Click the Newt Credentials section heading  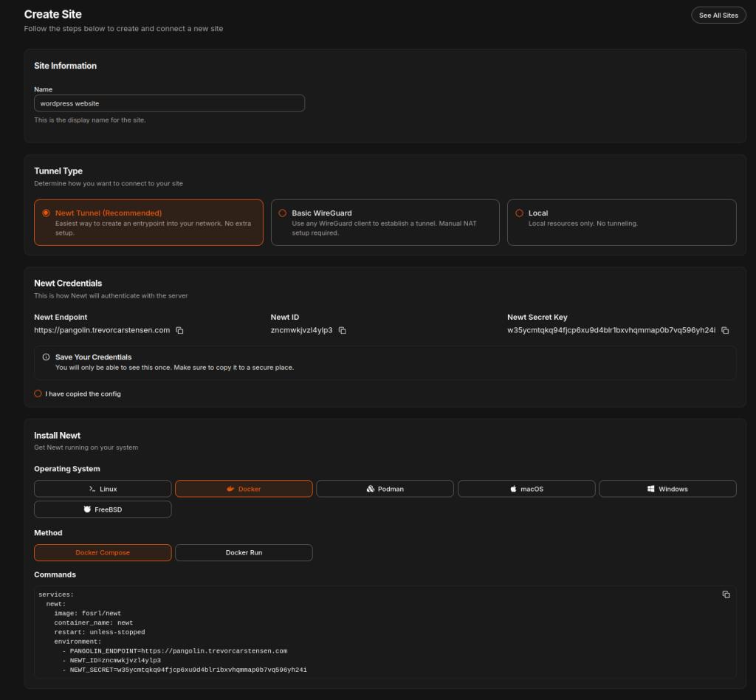click(68, 284)
